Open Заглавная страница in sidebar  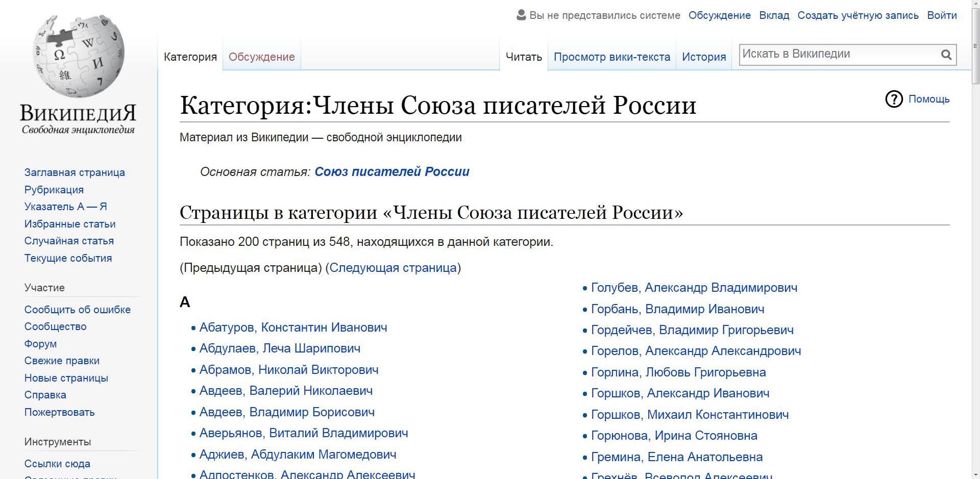[75, 172]
